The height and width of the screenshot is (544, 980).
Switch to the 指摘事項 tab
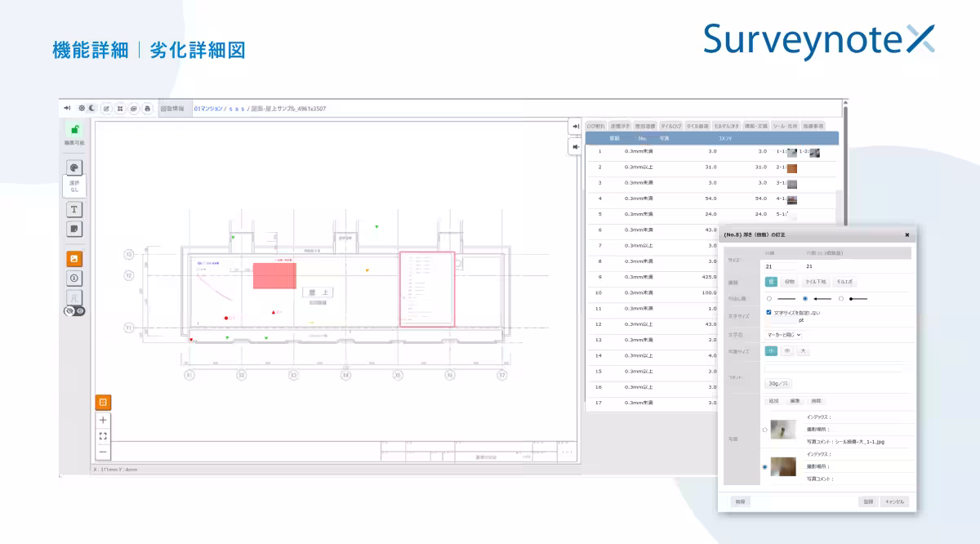click(x=813, y=127)
